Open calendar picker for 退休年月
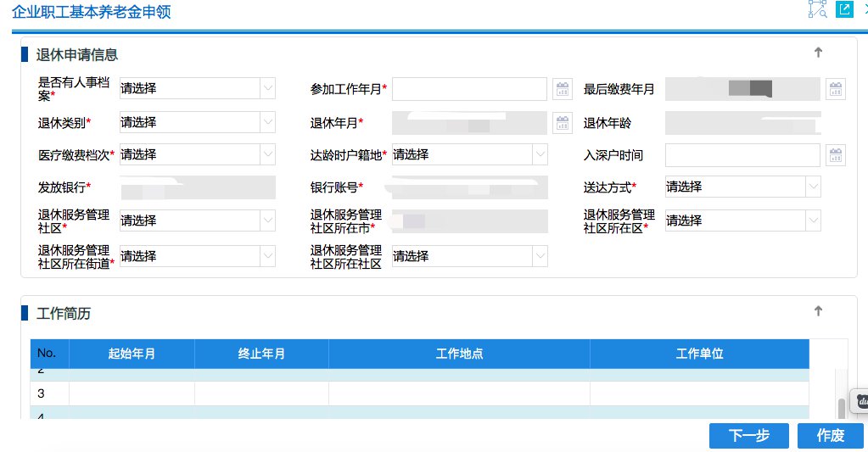This screenshot has height=452, width=868. pos(563,123)
